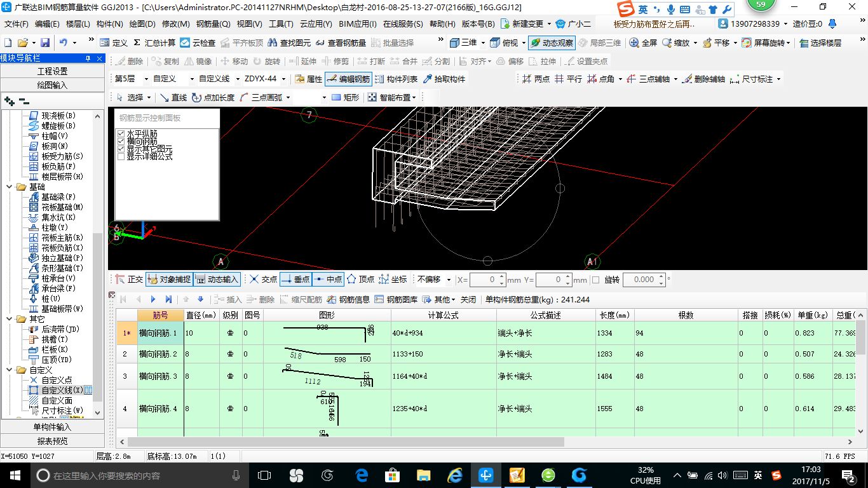Toggle 对象捕捉 object snap
The height and width of the screenshot is (488, 868).
169,280
